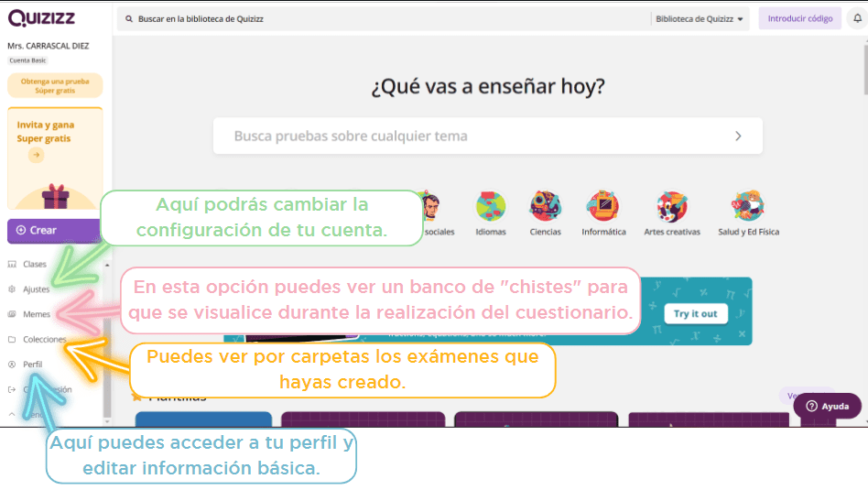Click the Perfil user icon
The width and height of the screenshot is (868, 490).
[x=12, y=365]
